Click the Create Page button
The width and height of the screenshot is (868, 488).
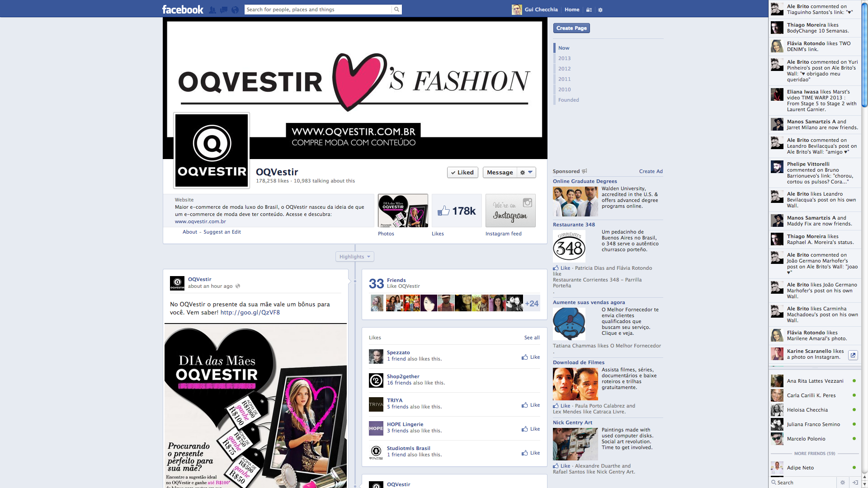571,28
